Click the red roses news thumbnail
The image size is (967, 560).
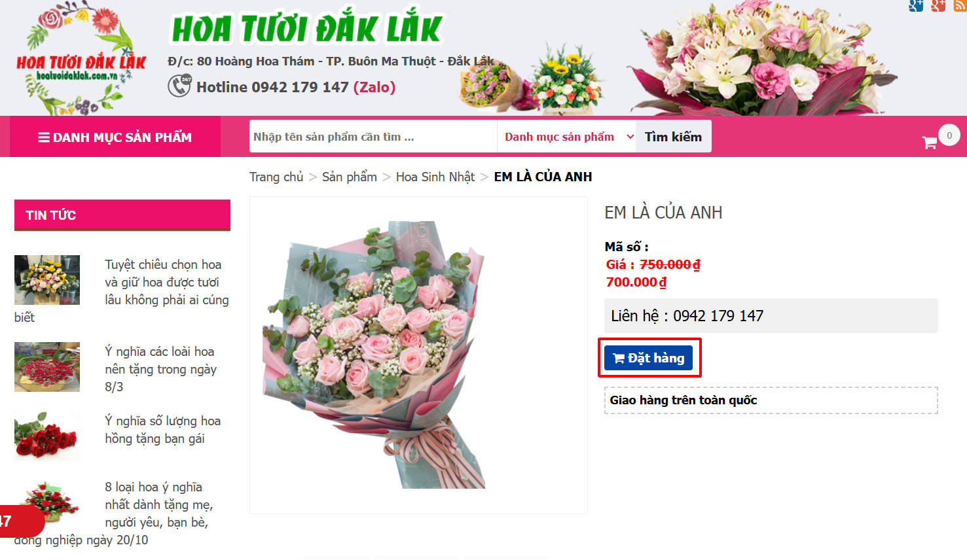point(47,436)
